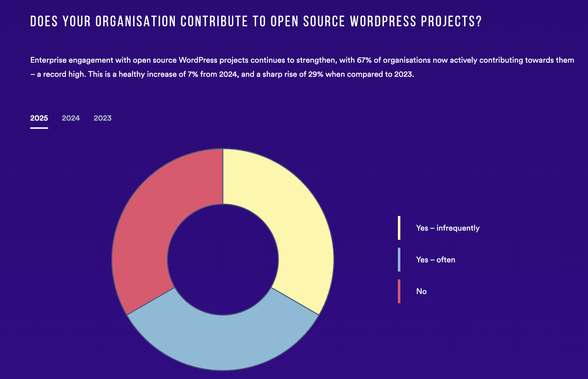
Task: Select the blue legend color swatch
Action: point(400,260)
